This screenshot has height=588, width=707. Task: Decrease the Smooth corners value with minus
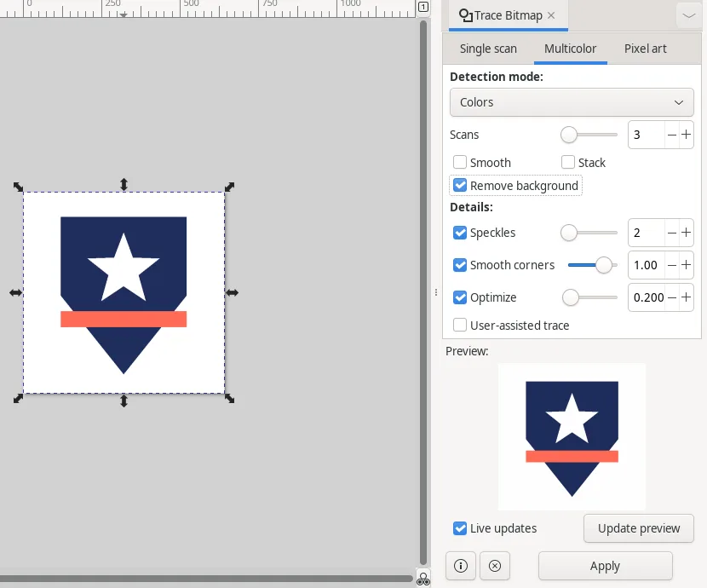pyautogui.click(x=672, y=265)
